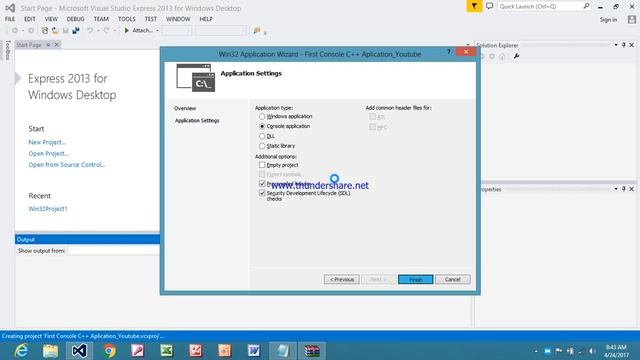Click the pin icon on Start Page tab
This screenshot has width=640, height=360.
[48, 44]
